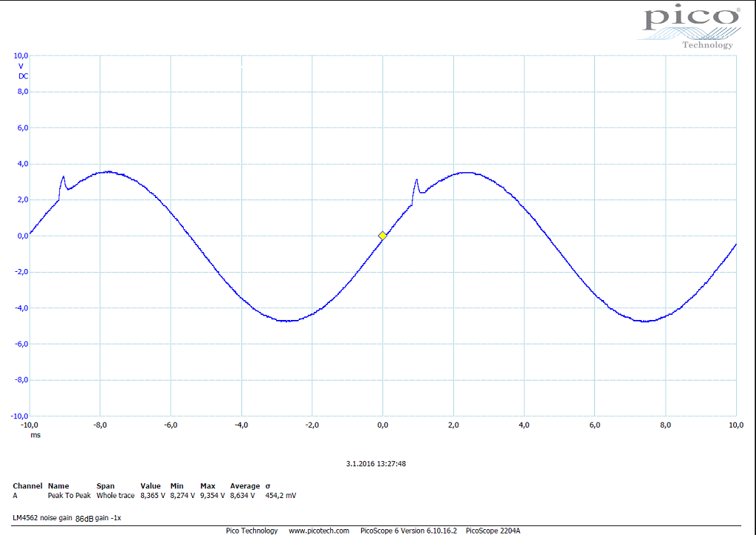Click "PicoScope 6 Version 6.10.16.2" in the footer
Screen dimensions: 756x535
pyautogui.click(x=408, y=531)
